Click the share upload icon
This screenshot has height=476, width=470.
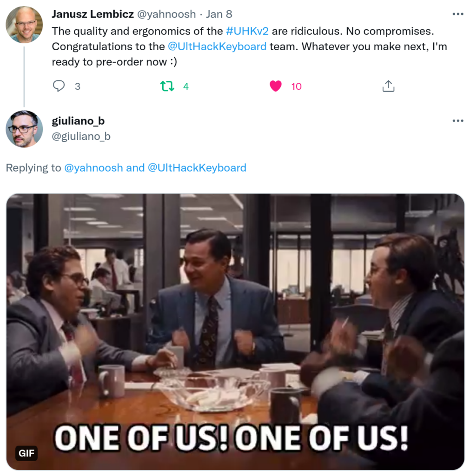point(388,86)
